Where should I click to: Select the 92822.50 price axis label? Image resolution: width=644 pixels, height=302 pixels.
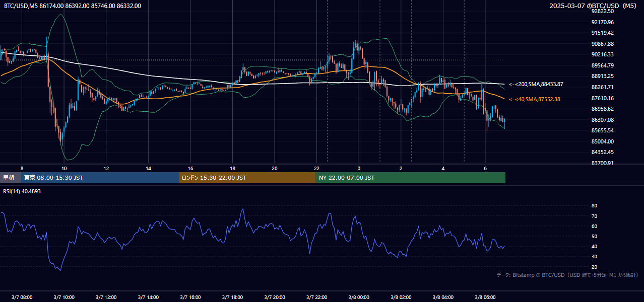tap(602, 11)
